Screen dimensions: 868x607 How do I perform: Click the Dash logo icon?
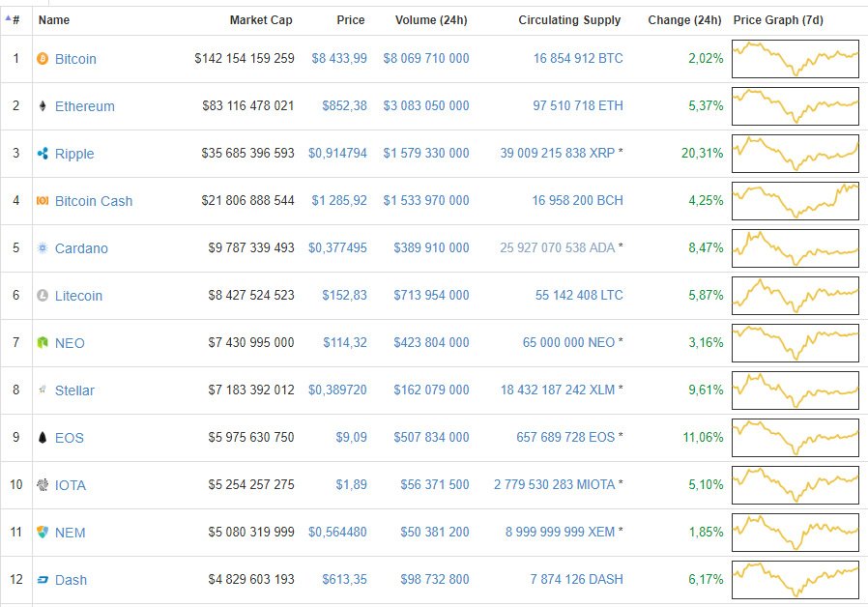(x=43, y=579)
